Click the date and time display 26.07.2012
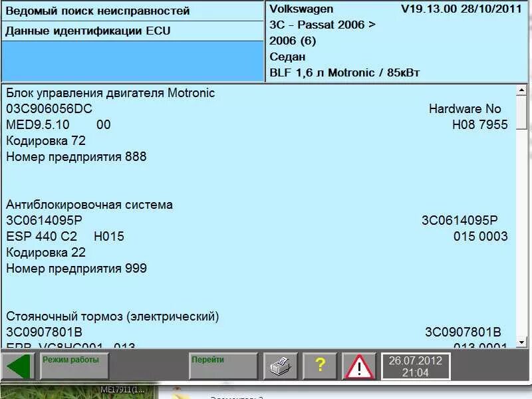This screenshot has height=399, width=532. coord(416,366)
